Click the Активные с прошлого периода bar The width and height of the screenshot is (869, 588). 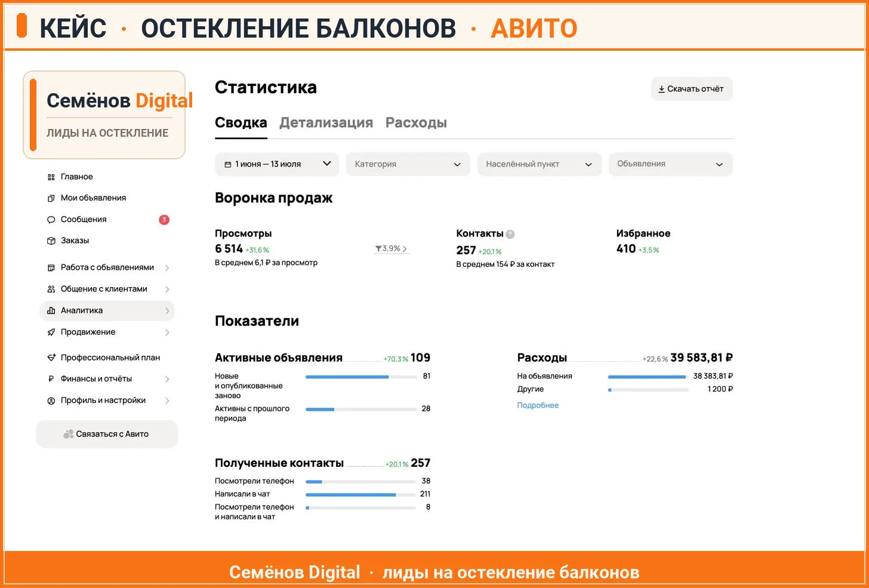361,409
